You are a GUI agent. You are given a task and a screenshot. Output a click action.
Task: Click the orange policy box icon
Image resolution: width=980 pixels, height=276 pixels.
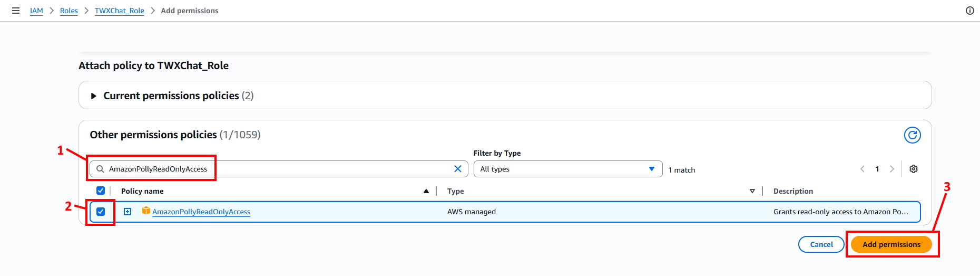pyautogui.click(x=146, y=211)
